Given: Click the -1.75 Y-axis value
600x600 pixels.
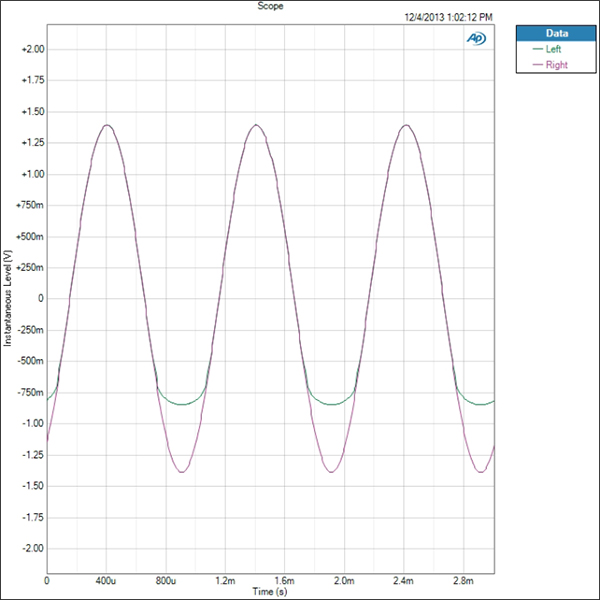Looking at the screenshot, I should click(x=33, y=517).
